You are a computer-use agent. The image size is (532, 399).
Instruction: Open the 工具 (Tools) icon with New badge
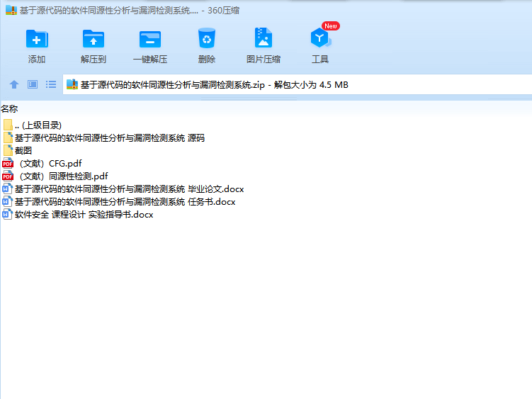320,38
